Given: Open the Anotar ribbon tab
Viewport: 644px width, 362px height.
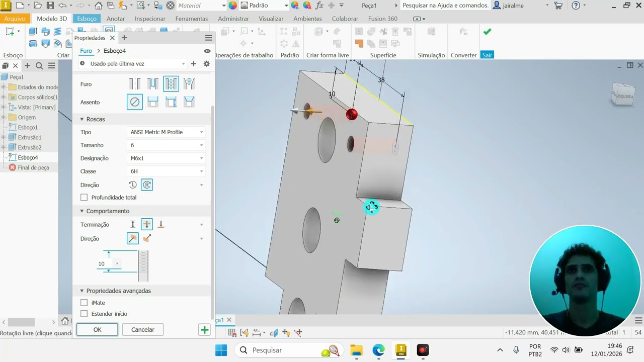Looking at the screenshot, I should tap(116, 19).
